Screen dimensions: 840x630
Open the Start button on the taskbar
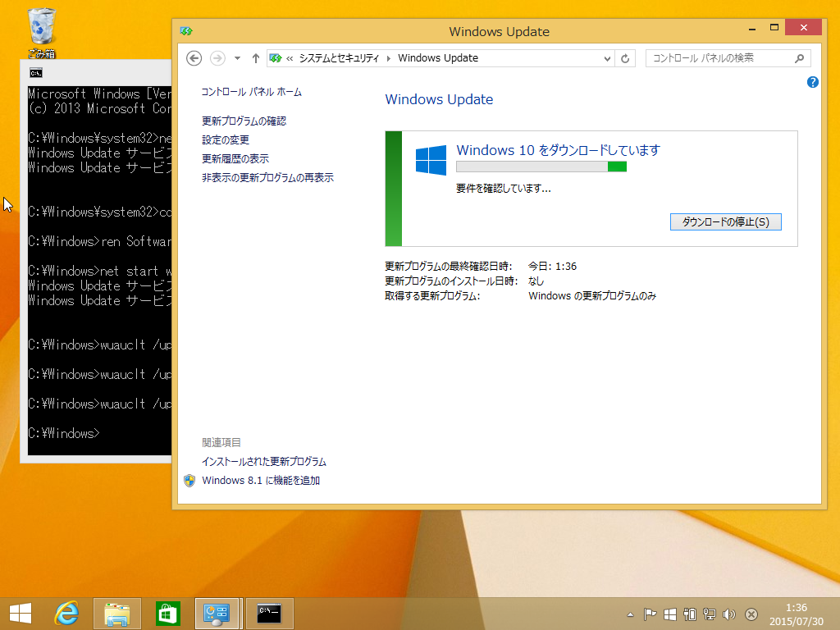pyautogui.click(x=21, y=614)
